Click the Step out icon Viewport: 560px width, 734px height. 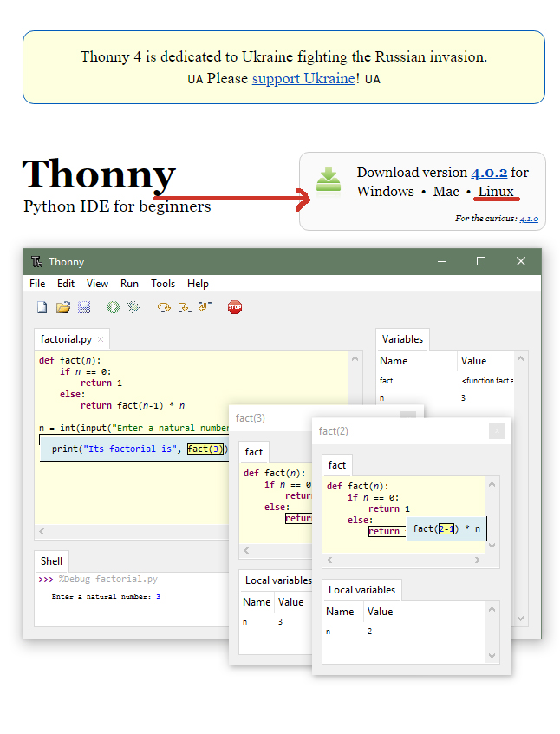(205, 307)
